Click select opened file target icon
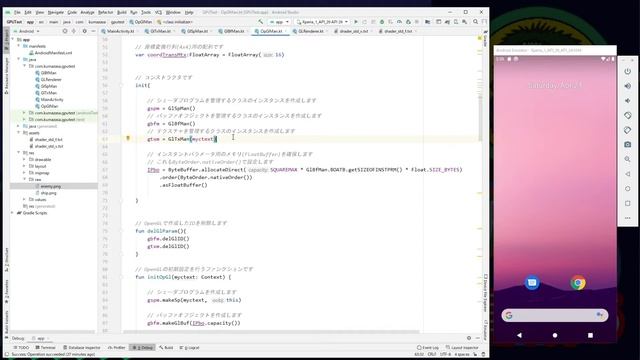 point(65,31)
